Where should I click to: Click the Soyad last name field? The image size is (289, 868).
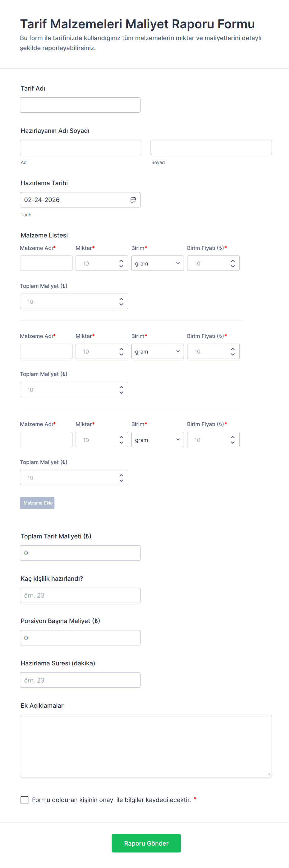[211, 148]
